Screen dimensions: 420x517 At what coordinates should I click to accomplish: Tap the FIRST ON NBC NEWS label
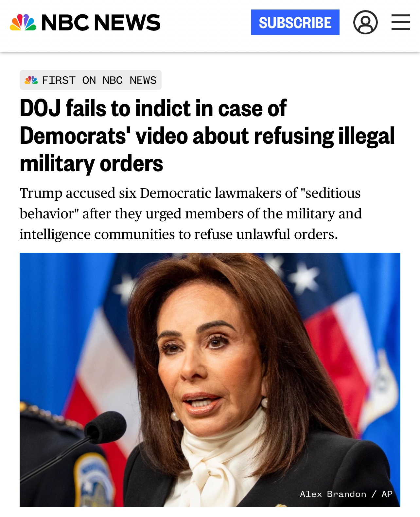(x=91, y=80)
